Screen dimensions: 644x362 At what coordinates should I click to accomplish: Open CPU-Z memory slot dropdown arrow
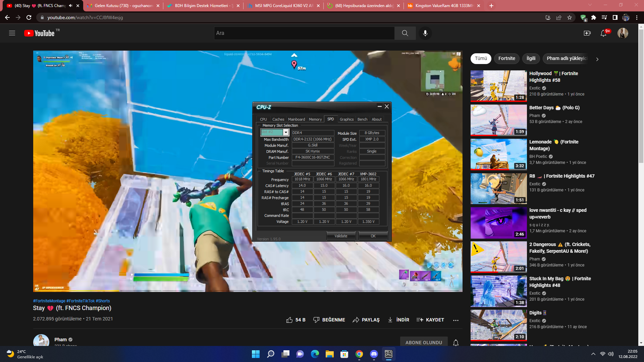(x=286, y=132)
